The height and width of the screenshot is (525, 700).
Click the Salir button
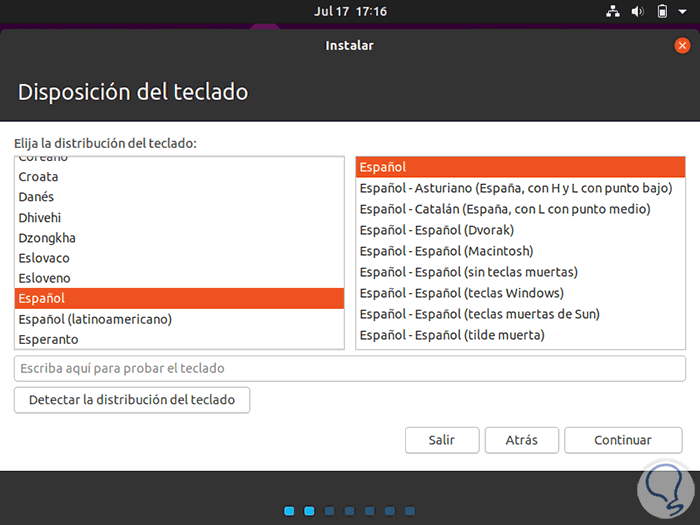pos(442,440)
